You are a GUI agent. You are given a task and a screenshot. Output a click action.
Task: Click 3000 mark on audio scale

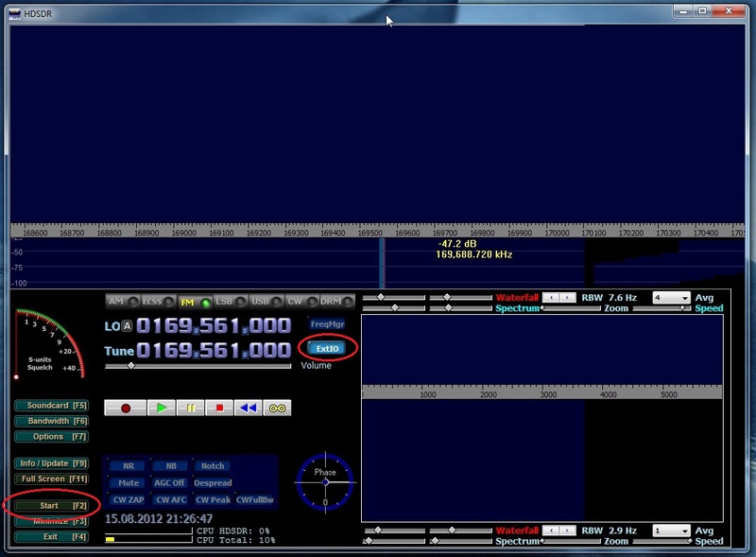point(548,394)
